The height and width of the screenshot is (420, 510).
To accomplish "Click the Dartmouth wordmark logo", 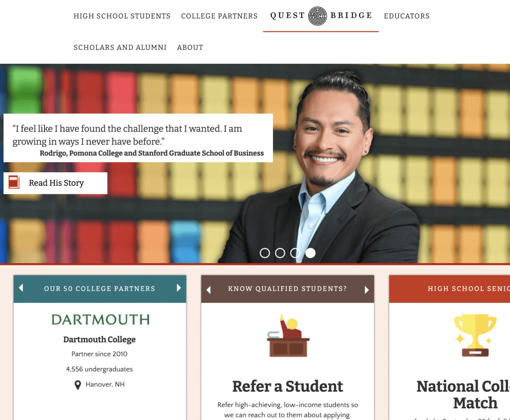I will [x=100, y=320].
